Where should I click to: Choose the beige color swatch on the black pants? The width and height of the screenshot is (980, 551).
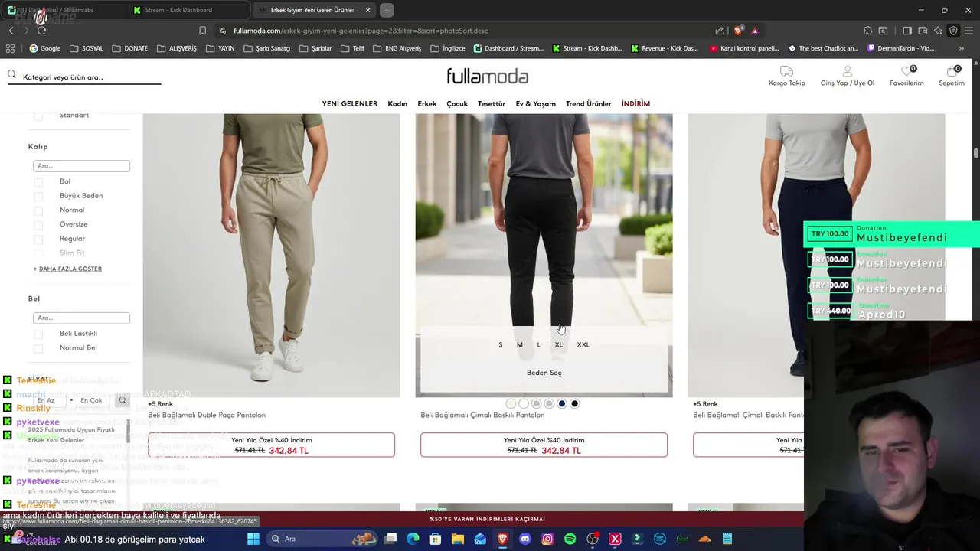pyautogui.click(x=511, y=403)
